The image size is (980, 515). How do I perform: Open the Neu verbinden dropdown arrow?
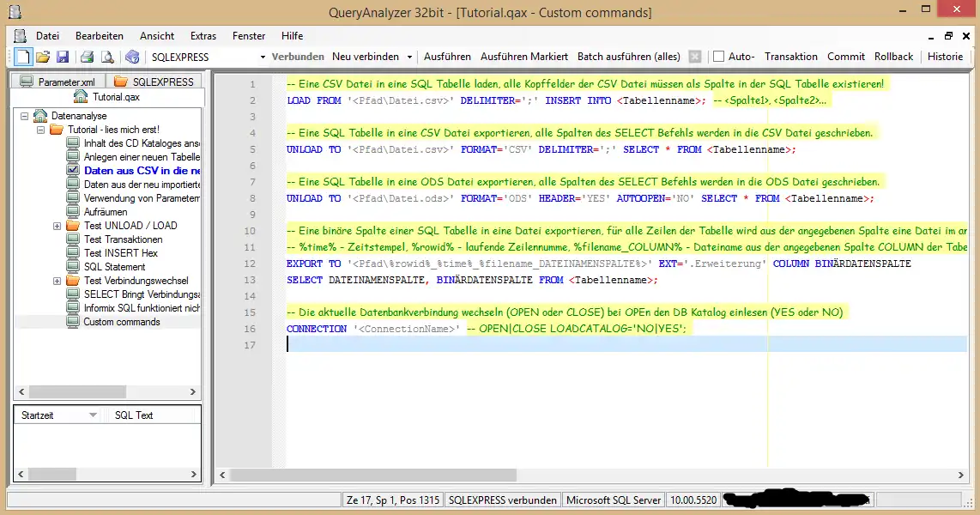(409, 57)
